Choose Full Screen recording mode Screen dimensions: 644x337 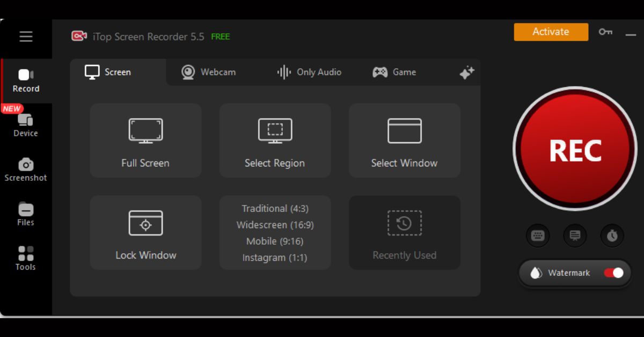(145, 141)
